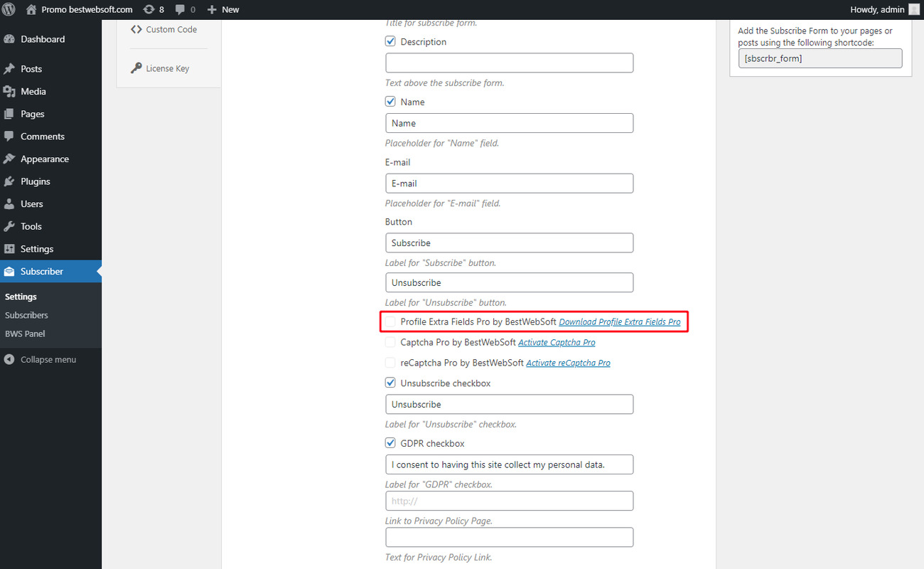The image size is (924, 569).
Task: Click the GDPR consent label field
Action: point(509,464)
